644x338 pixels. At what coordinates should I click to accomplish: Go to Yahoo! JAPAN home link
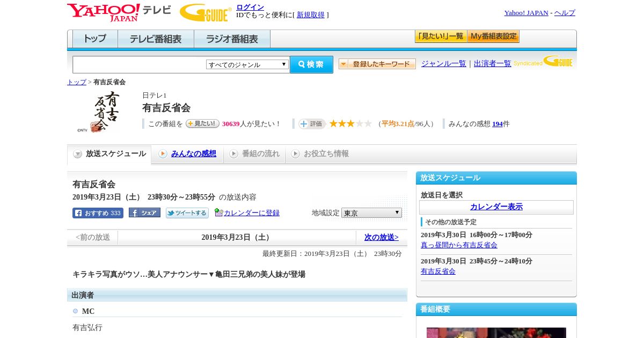(526, 13)
